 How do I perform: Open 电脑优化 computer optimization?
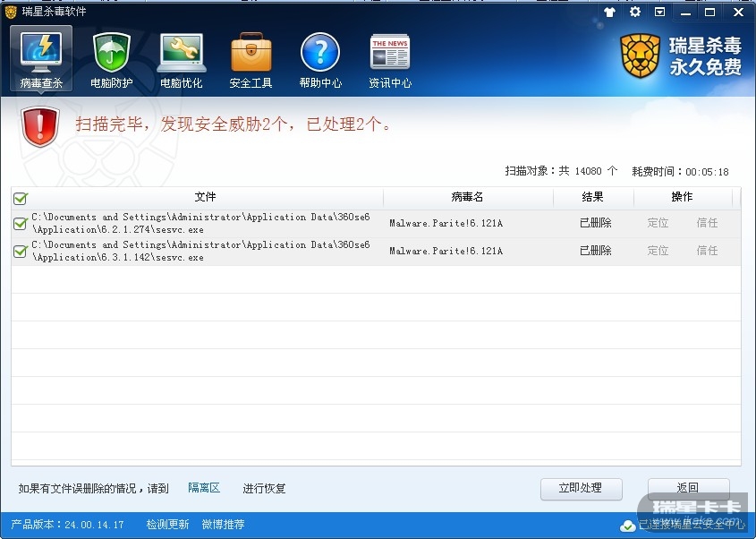[x=182, y=60]
